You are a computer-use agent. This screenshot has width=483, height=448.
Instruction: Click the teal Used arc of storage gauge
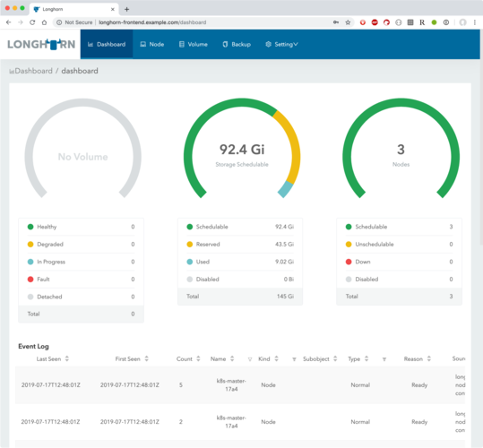pyautogui.click(x=285, y=189)
